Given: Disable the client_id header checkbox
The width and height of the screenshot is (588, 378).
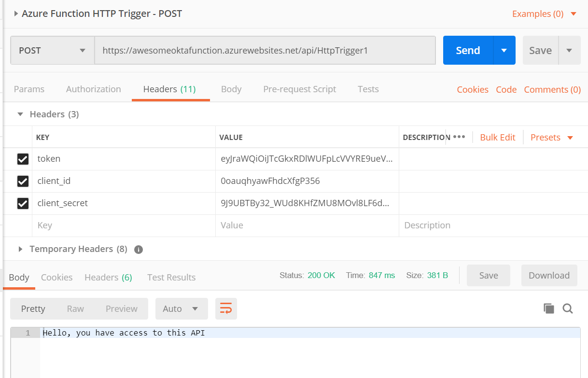Looking at the screenshot, I should point(23,181).
